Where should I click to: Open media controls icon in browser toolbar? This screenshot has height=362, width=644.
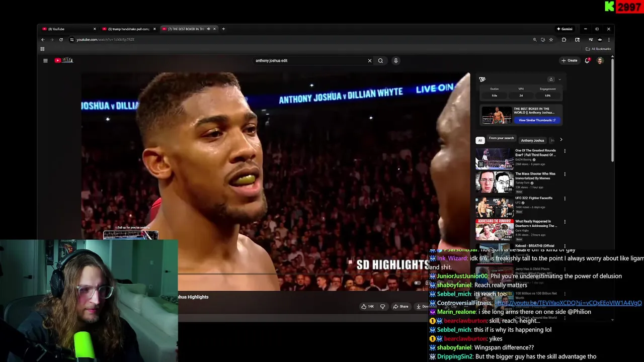pyautogui.click(x=591, y=40)
